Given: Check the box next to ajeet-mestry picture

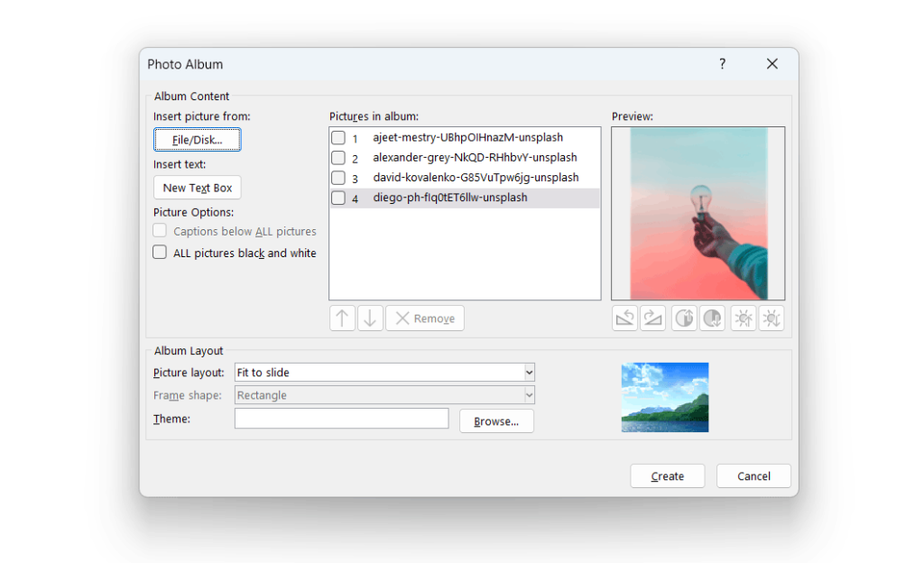Looking at the screenshot, I should [340, 137].
